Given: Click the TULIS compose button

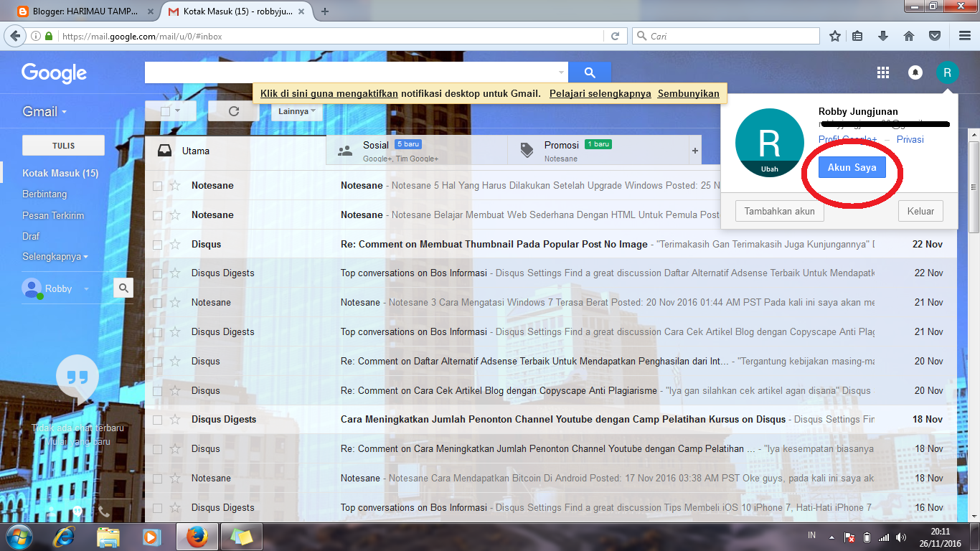Looking at the screenshot, I should [64, 146].
